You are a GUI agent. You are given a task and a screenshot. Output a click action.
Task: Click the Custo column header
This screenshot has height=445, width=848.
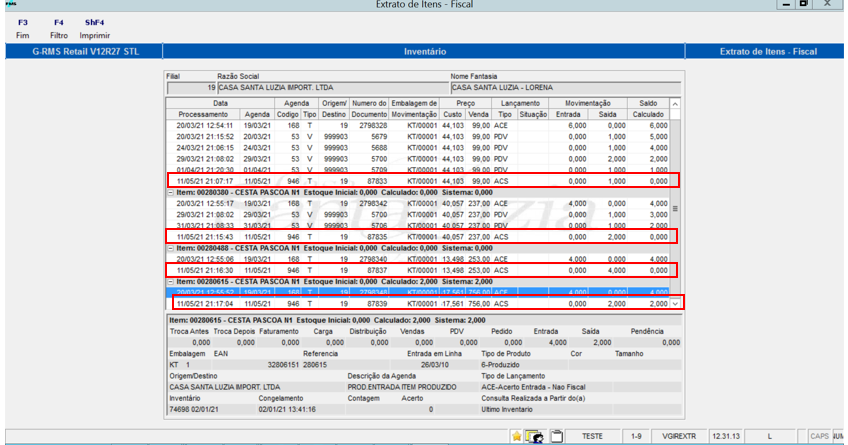point(453,115)
